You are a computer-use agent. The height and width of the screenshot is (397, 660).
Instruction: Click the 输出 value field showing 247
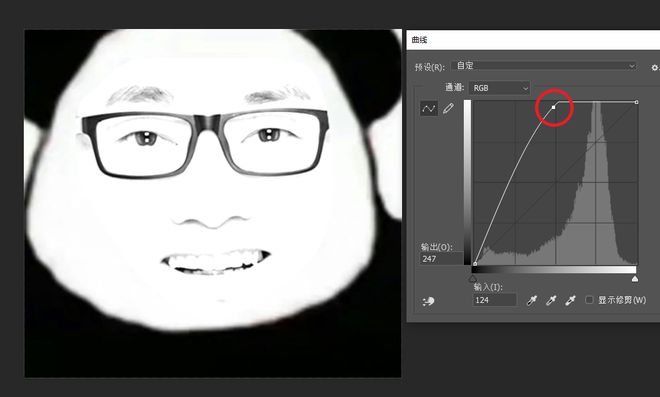tap(441, 258)
